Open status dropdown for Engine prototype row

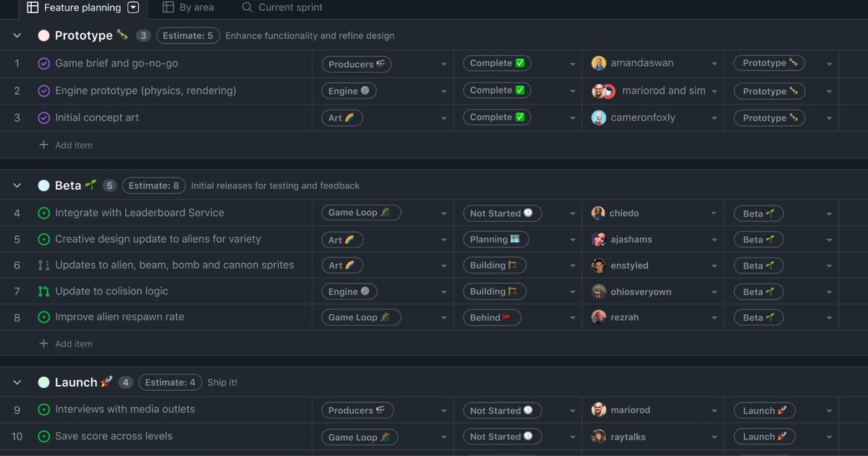[x=572, y=91]
